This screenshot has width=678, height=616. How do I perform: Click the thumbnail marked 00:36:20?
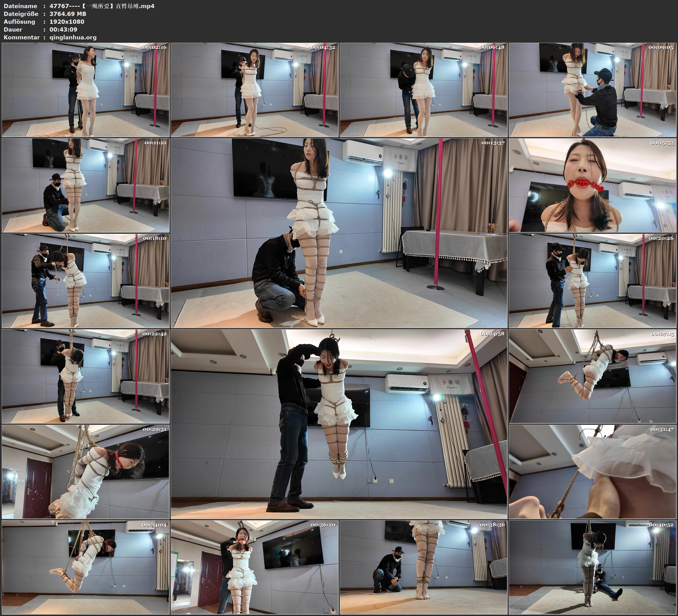(x=254, y=567)
